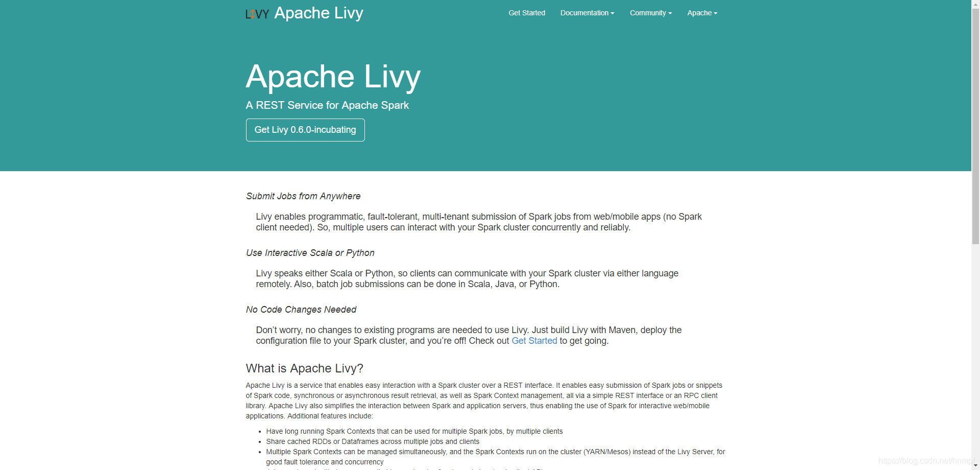Click the 'What is Apache Livy?' heading
The height and width of the screenshot is (470, 980).
point(304,368)
